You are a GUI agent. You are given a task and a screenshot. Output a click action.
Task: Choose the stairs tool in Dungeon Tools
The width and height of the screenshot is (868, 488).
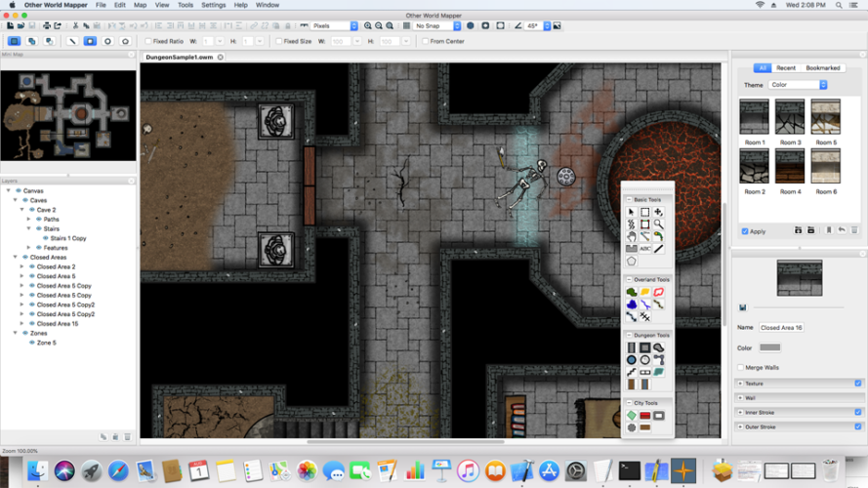631,372
